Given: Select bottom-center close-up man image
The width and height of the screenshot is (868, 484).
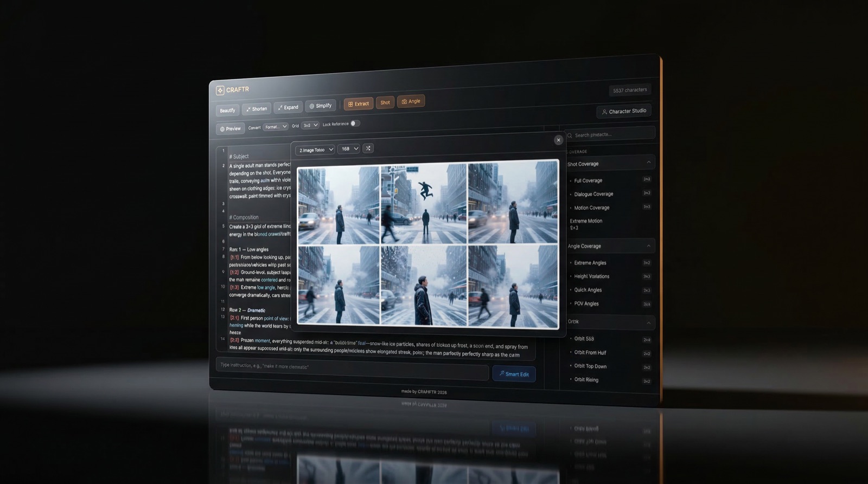Looking at the screenshot, I should tap(423, 286).
